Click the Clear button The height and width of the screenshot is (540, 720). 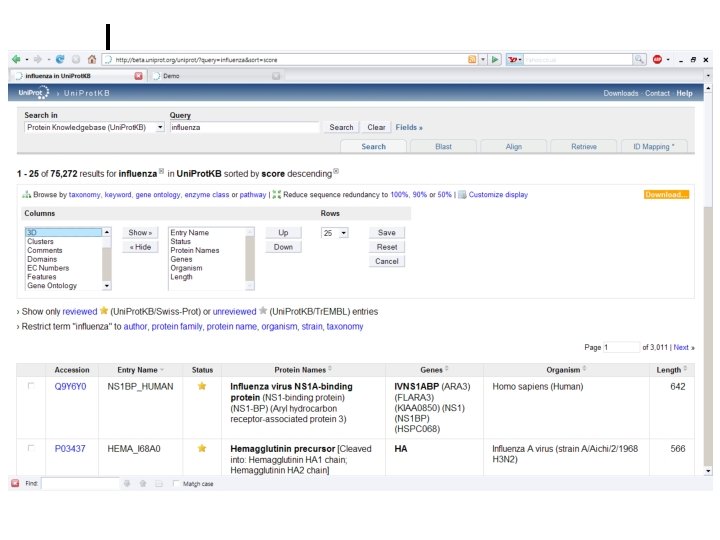[376, 127]
